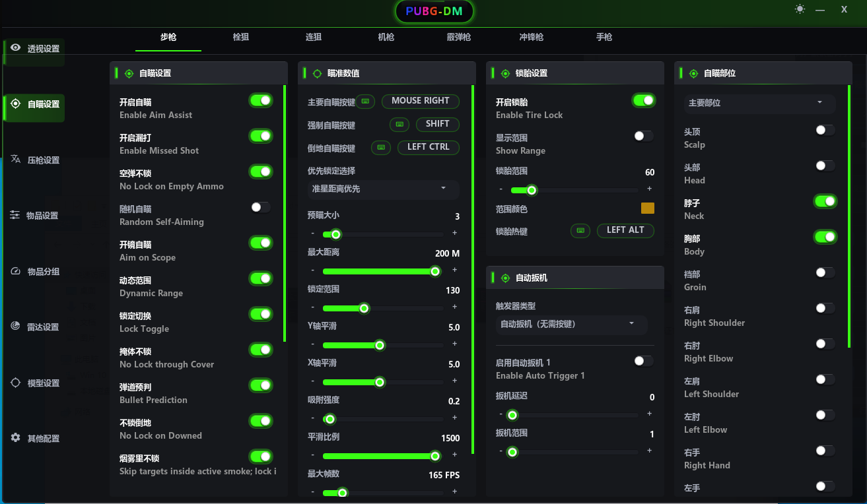
Task: Click the MOUSE RIGHT key binding button
Action: [421, 101]
